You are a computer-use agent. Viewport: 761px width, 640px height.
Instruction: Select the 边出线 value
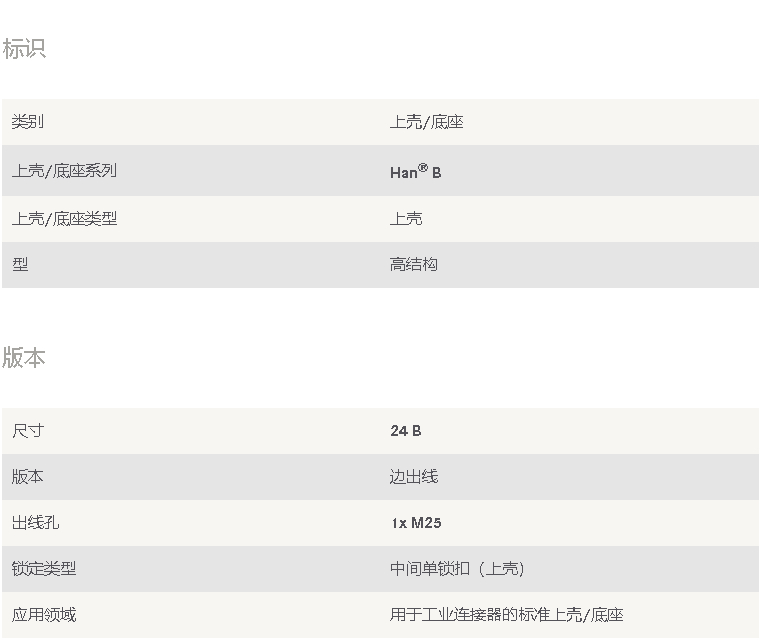(414, 477)
